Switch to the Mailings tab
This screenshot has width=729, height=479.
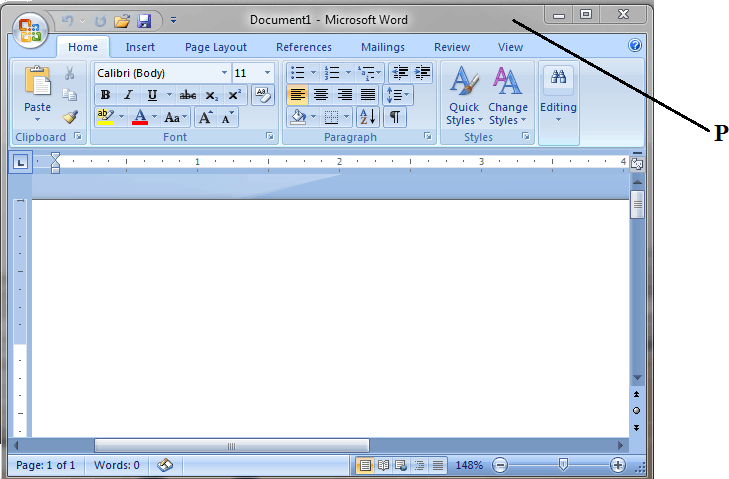(383, 47)
